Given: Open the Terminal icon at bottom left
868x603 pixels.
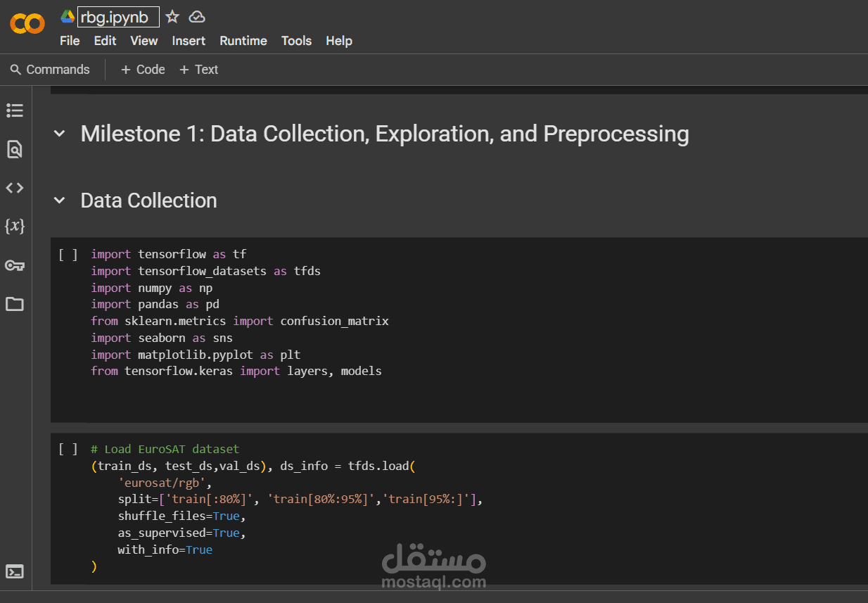Looking at the screenshot, I should click(x=15, y=571).
